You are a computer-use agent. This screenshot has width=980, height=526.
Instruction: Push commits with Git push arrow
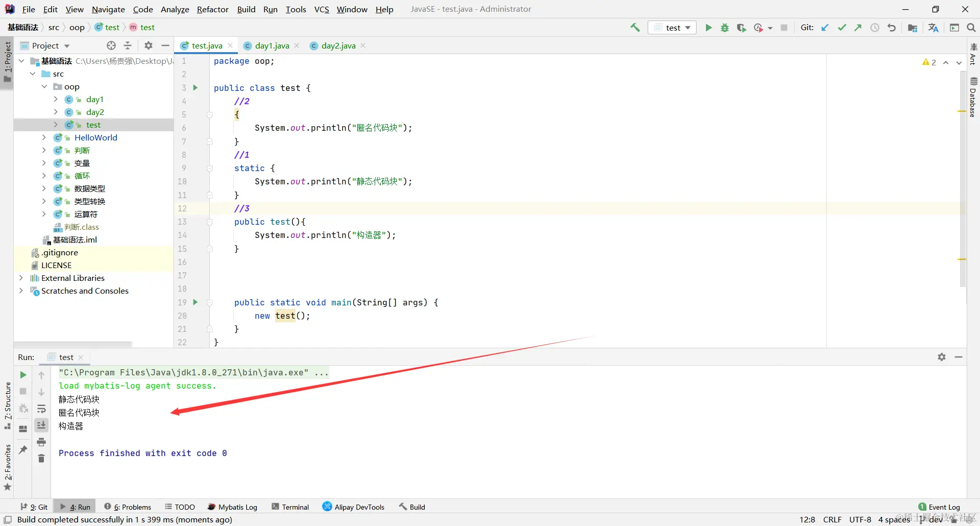tap(858, 28)
